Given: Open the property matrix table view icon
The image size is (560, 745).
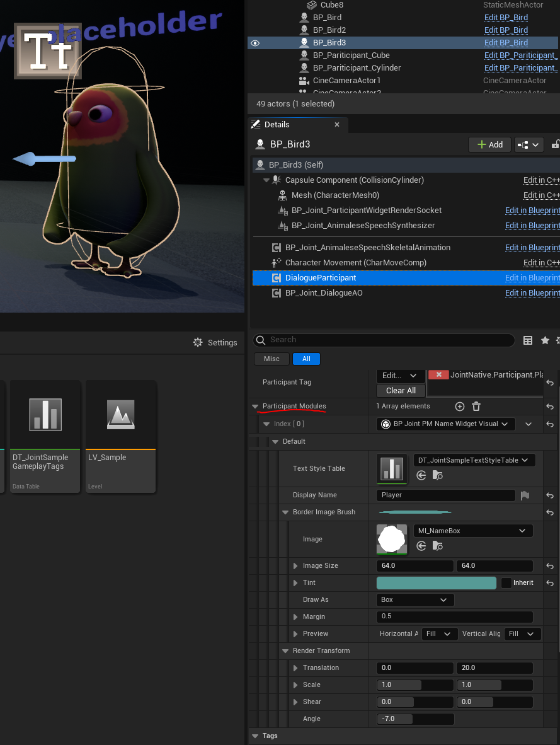Looking at the screenshot, I should [528, 340].
